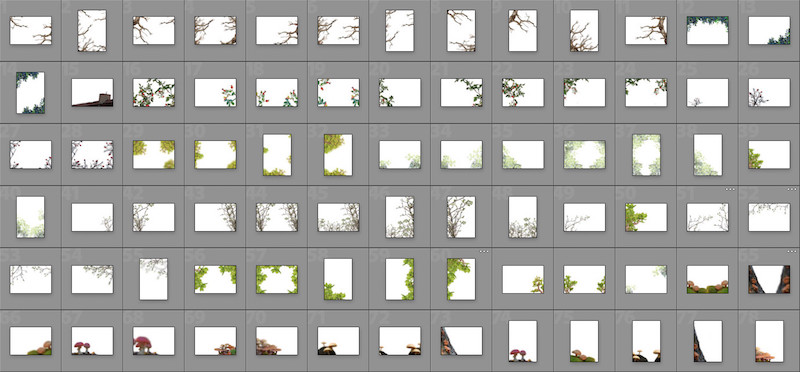
Task: Click thumbnail 1 with bare brown branches
Action: pos(31,30)
